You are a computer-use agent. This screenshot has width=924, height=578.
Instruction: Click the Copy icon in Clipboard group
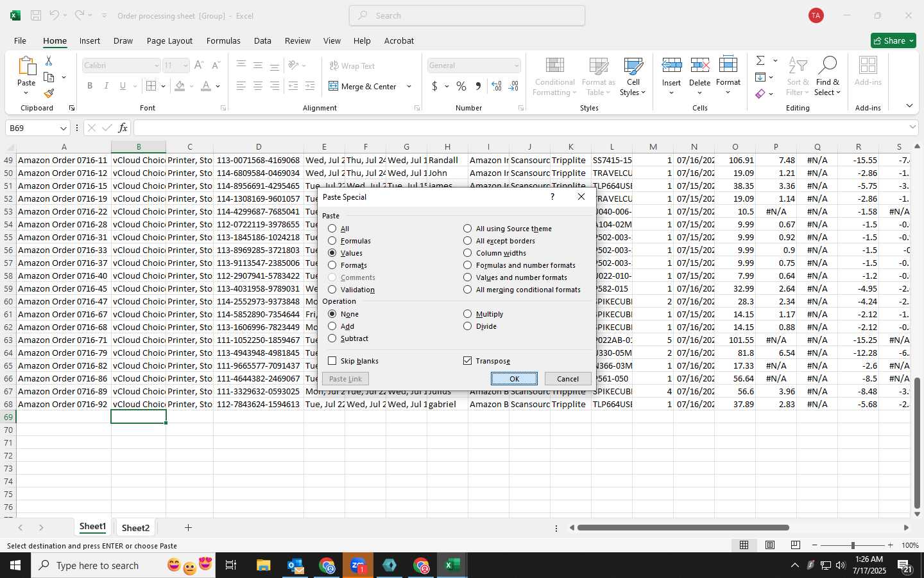tap(49, 78)
